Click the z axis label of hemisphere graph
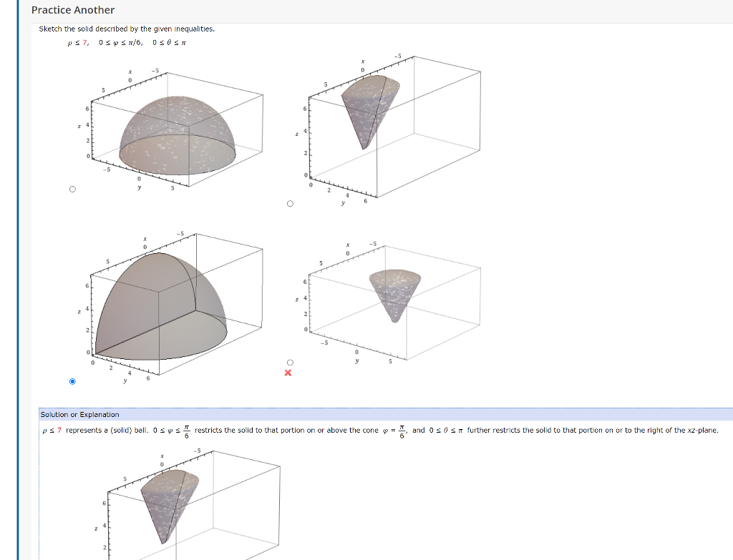Viewport: 733px width, 560px height. pos(79,126)
